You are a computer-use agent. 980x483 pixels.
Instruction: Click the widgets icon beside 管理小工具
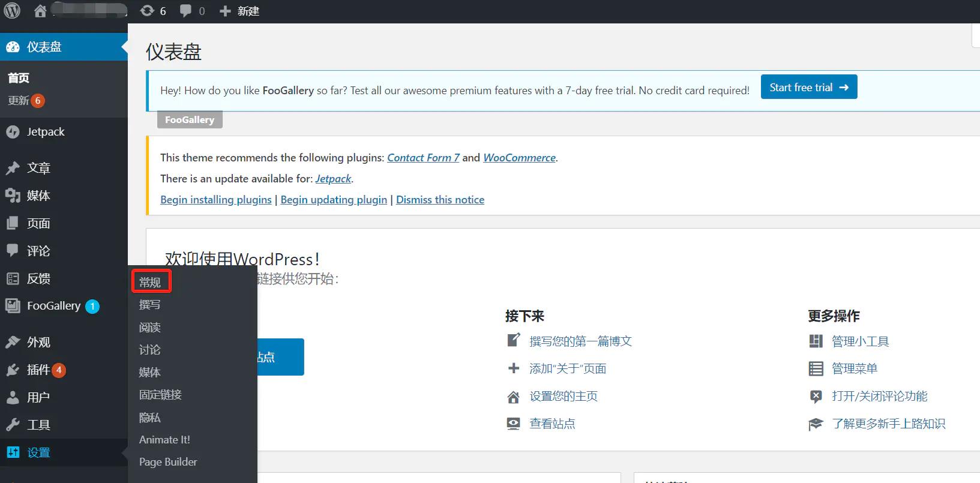pyautogui.click(x=816, y=341)
